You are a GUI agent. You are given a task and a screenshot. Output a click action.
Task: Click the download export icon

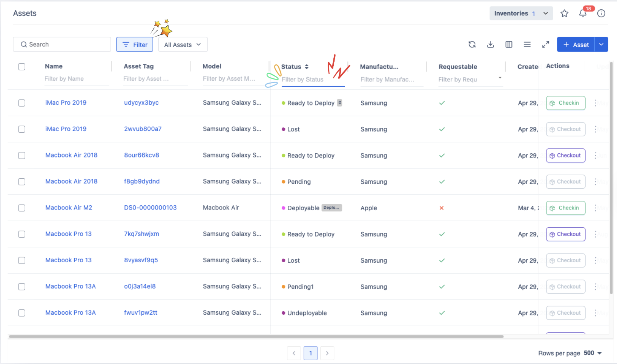[490, 44]
